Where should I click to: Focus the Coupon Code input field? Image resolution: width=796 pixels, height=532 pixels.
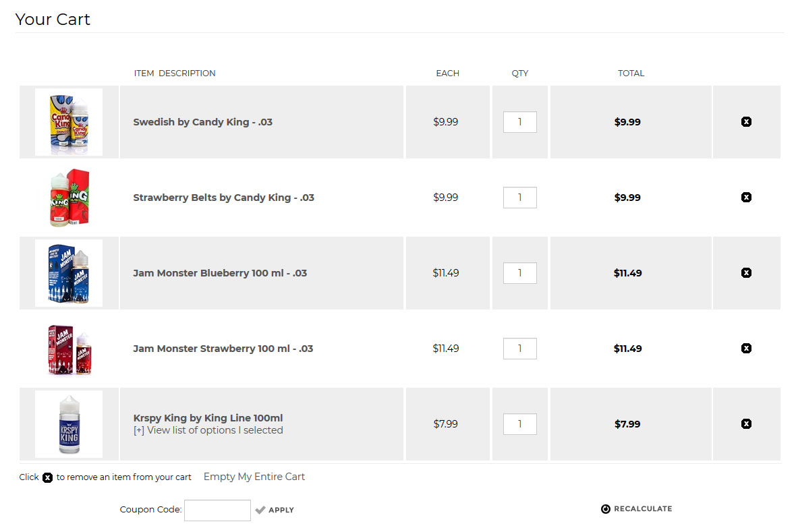pos(217,510)
